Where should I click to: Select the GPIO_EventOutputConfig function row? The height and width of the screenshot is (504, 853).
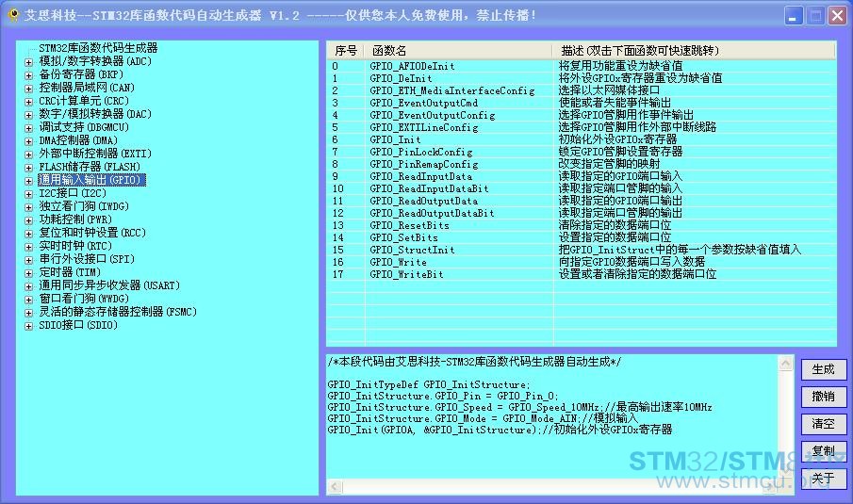[x=581, y=115]
